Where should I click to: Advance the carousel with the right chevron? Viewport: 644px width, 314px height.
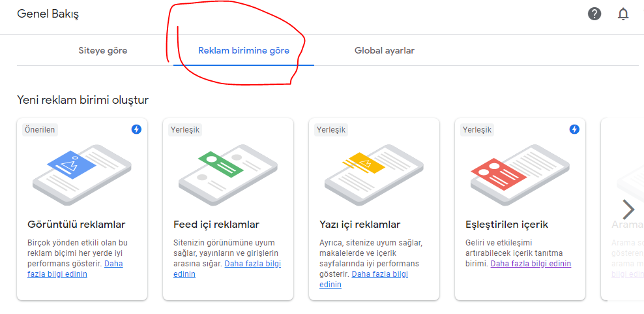(x=628, y=210)
